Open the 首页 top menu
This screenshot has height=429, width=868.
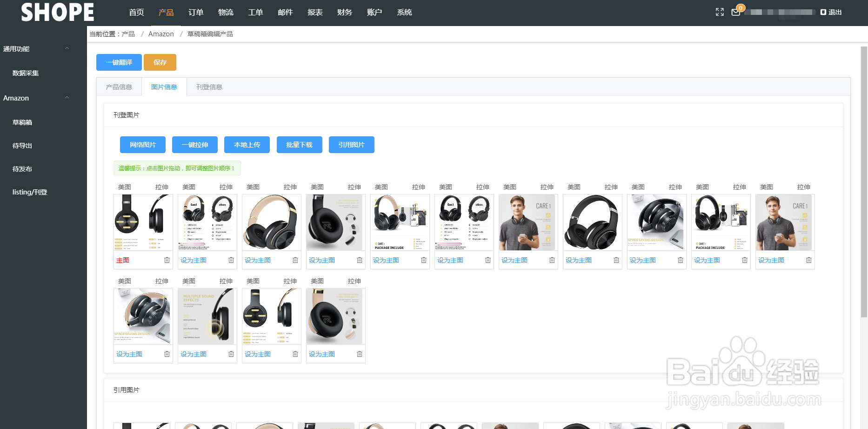coord(136,13)
